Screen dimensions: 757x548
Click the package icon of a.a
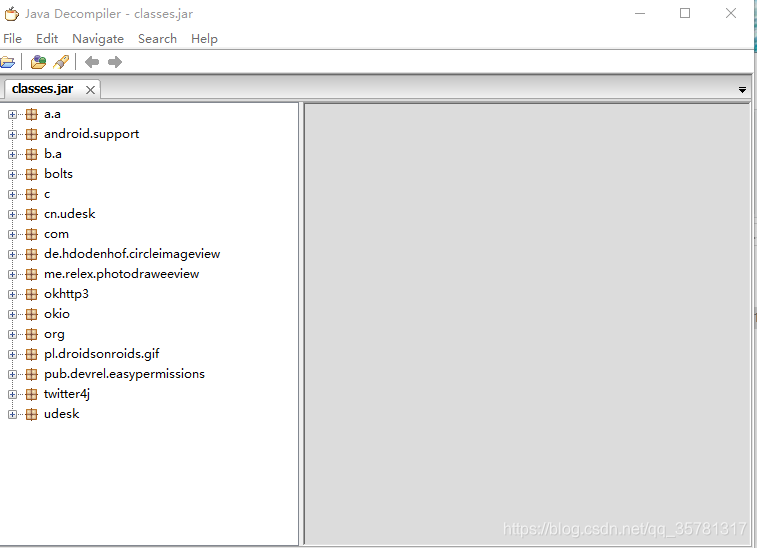pos(31,114)
